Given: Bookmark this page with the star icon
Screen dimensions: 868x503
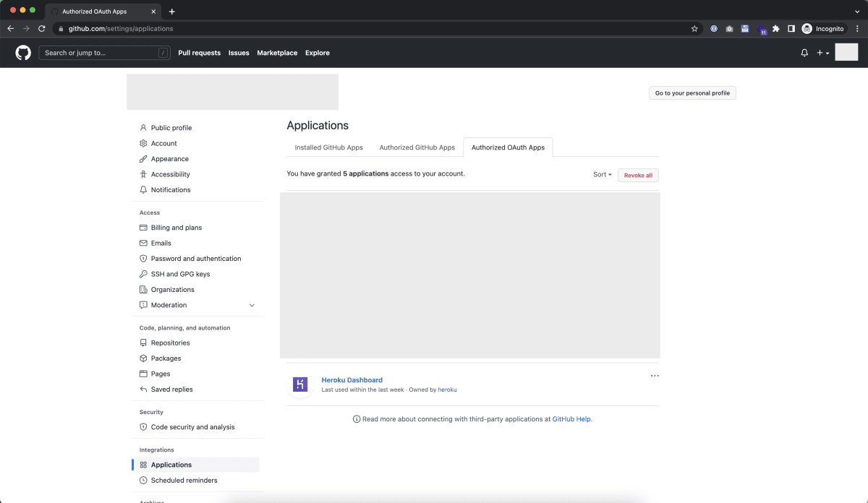Looking at the screenshot, I should pyautogui.click(x=694, y=29).
